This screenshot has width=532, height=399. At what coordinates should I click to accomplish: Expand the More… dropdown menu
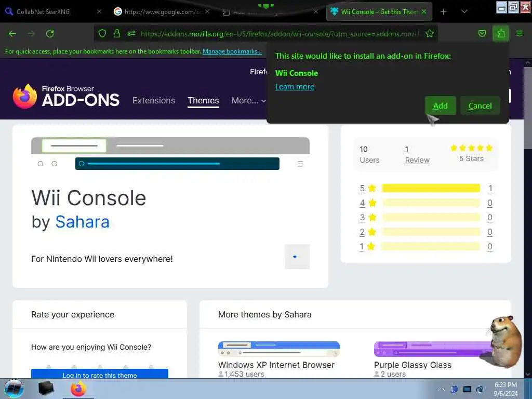(248, 100)
